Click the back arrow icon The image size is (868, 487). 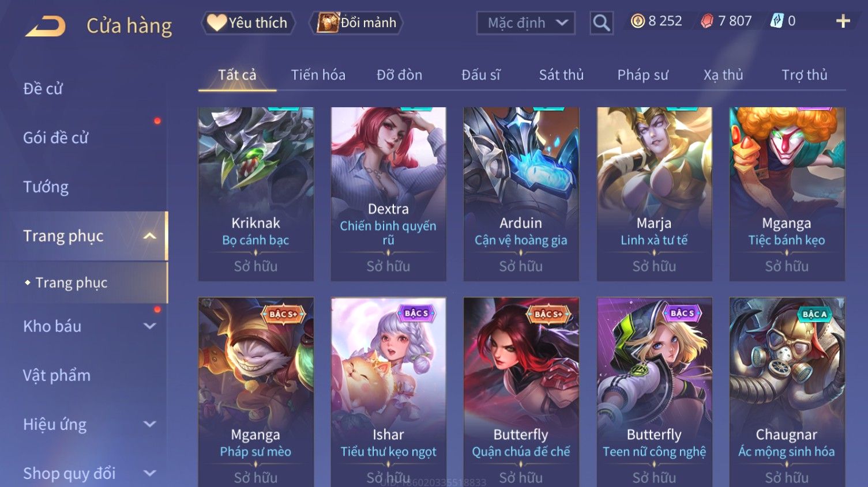tap(46, 26)
